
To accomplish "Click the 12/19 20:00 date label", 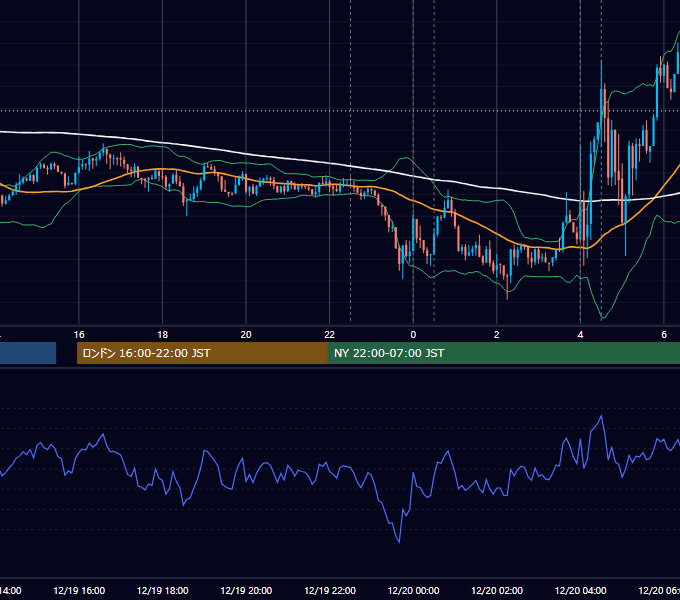I will click(x=246, y=590).
